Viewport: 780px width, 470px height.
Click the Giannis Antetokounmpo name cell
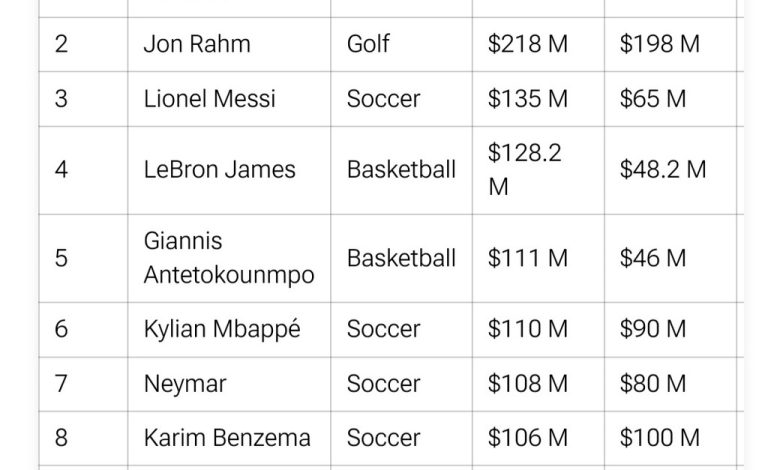228,258
